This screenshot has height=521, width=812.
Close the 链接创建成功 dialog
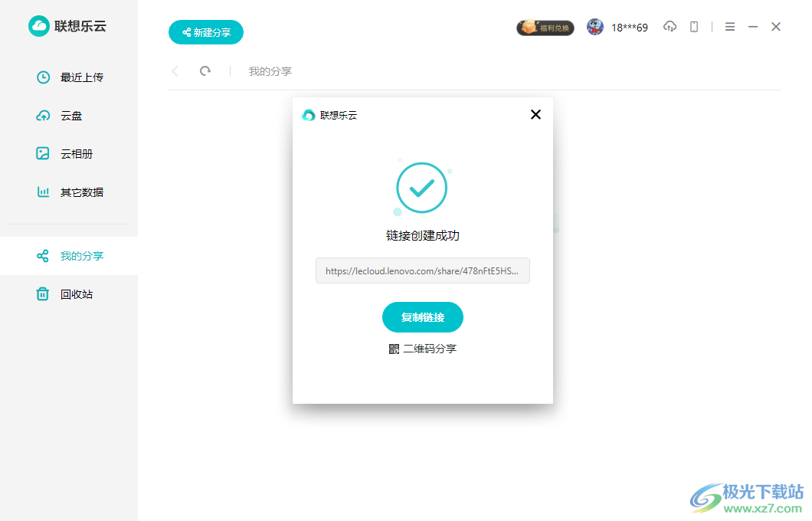coord(535,114)
